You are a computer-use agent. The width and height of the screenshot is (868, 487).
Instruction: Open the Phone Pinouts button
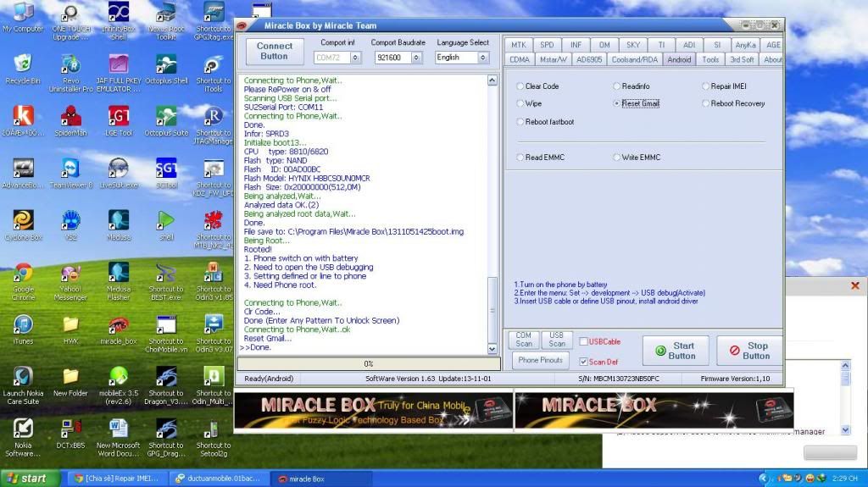click(540, 360)
